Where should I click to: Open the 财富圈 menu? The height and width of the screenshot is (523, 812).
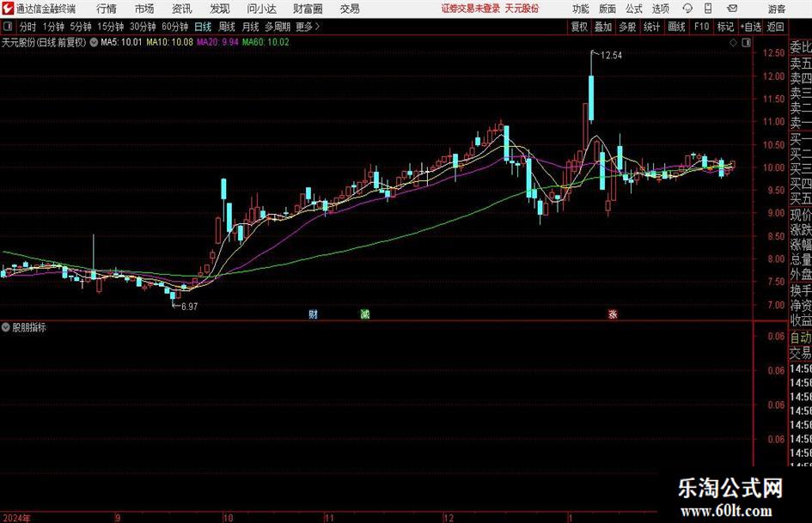coord(308,9)
